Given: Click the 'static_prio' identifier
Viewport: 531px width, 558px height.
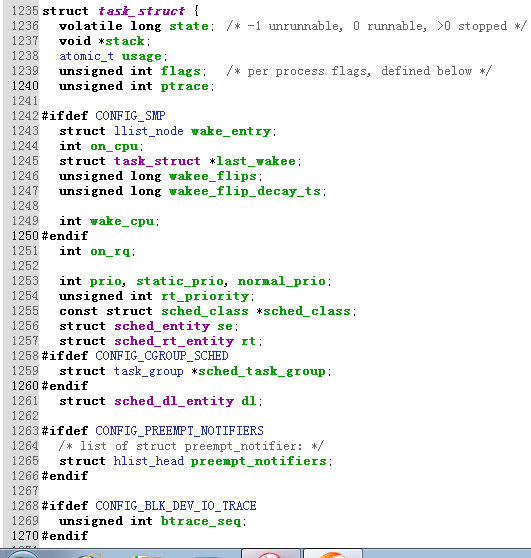Looking at the screenshot, I should [x=180, y=281].
